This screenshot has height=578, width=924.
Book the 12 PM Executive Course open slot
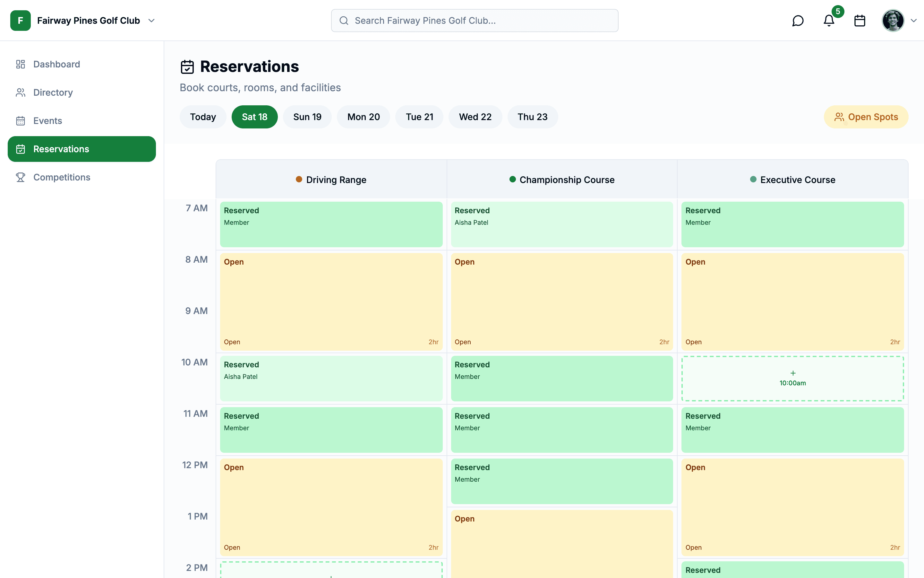tap(793, 507)
